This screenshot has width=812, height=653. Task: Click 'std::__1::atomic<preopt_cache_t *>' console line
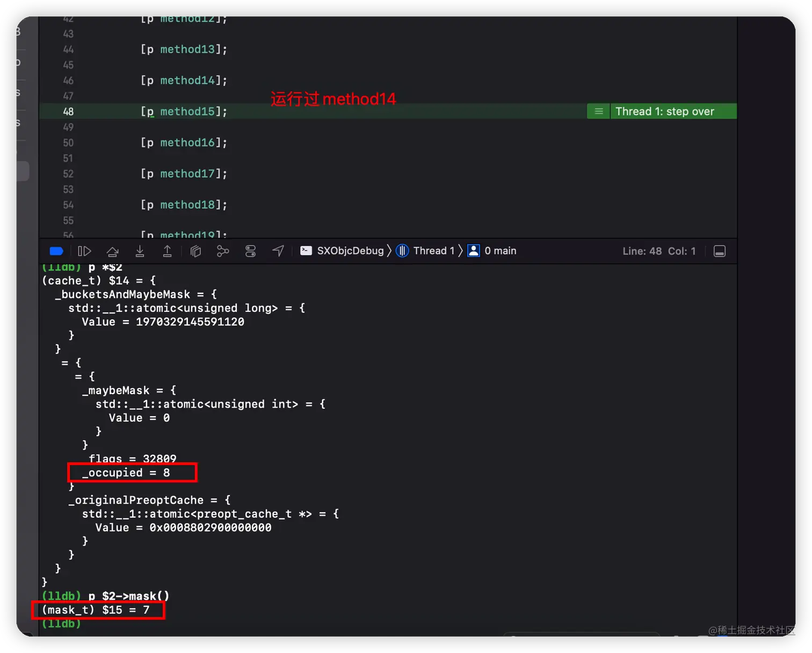tap(211, 514)
